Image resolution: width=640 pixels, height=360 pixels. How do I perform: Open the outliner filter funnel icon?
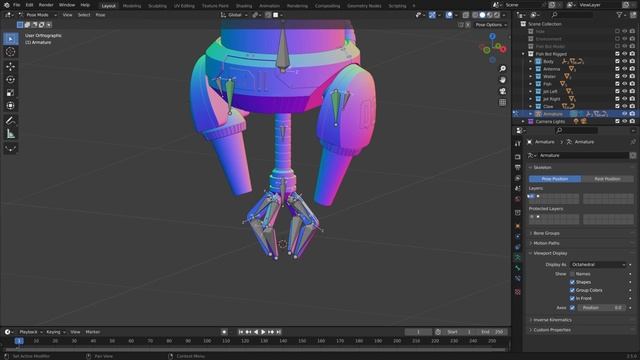click(620, 15)
